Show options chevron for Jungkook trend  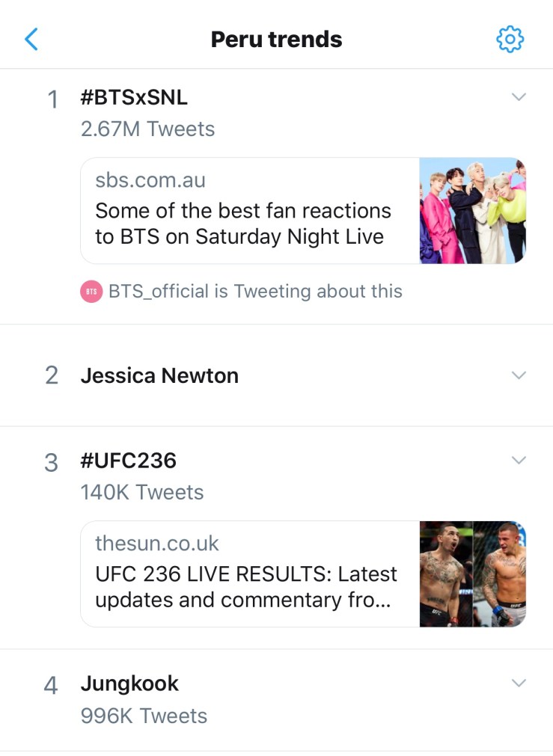519,683
